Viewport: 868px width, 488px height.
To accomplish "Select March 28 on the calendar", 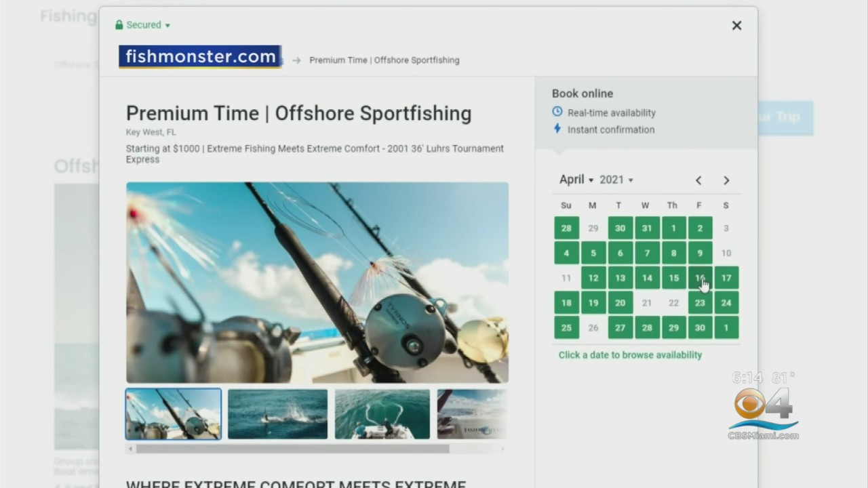I will (x=566, y=228).
